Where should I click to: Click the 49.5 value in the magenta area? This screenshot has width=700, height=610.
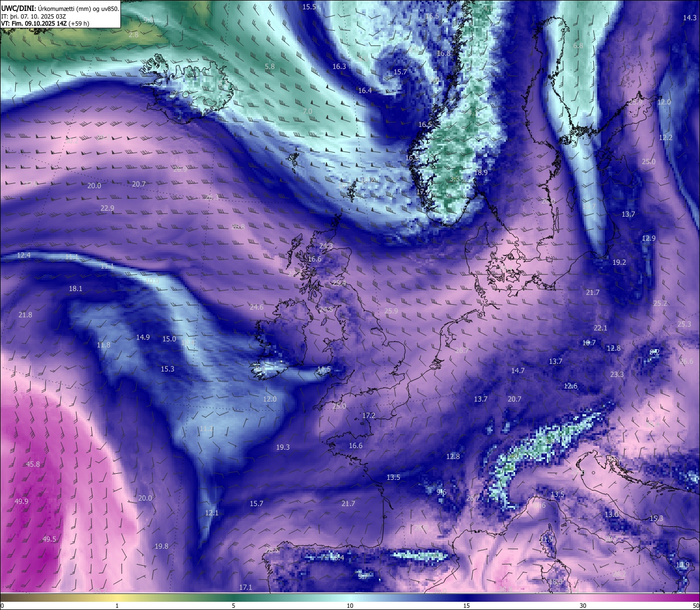click(x=49, y=539)
